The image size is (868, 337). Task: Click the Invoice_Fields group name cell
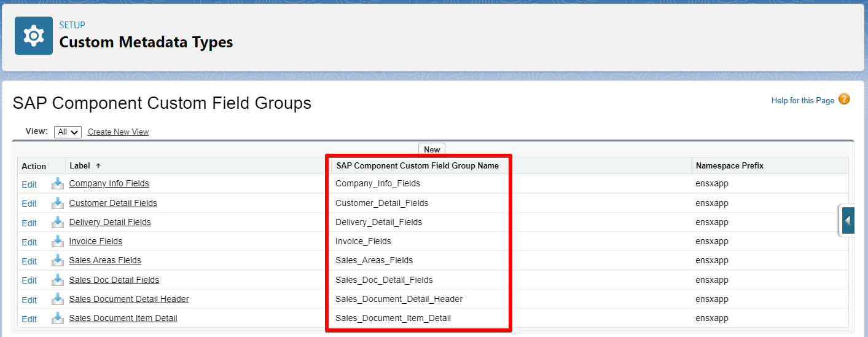point(363,241)
